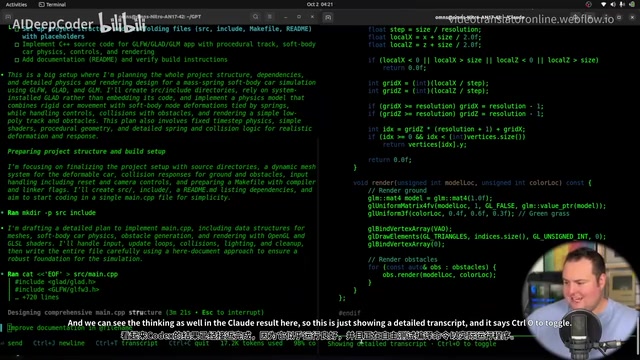The width and height of the screenshot is (640, 360).
Task: Click the '#include <glad/glad.h>' line
Action: (55, 282)
